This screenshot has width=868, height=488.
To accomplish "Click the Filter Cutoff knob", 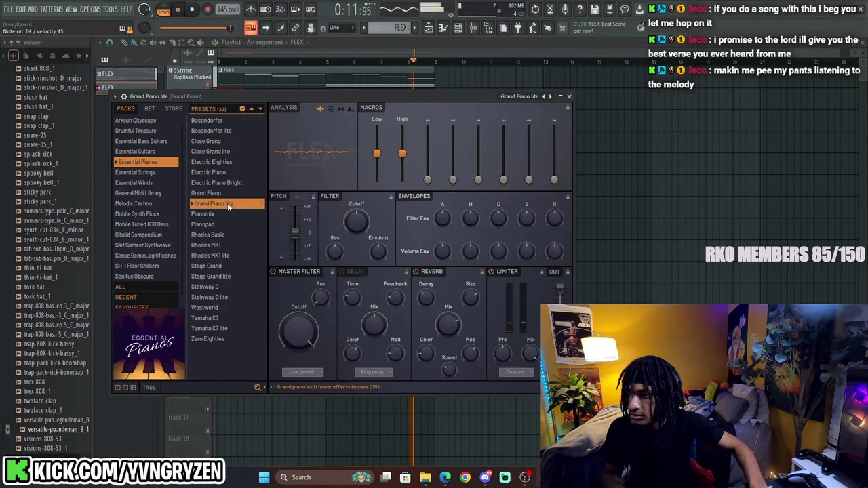I will (x=356, y=220).
